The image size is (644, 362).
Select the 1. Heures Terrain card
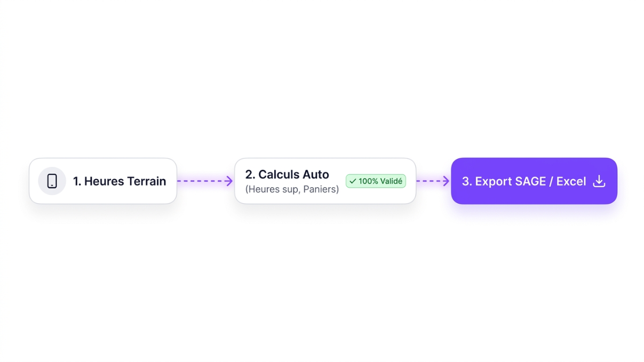[103, 181]
